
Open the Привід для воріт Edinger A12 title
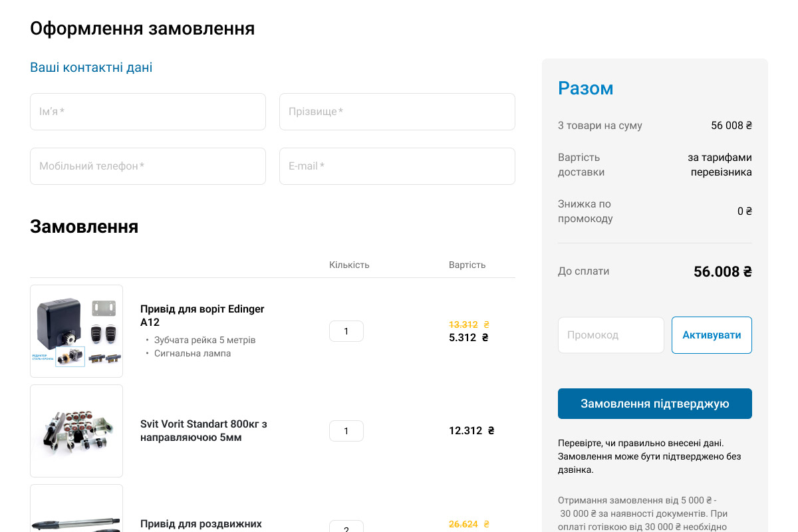point(202,315)
